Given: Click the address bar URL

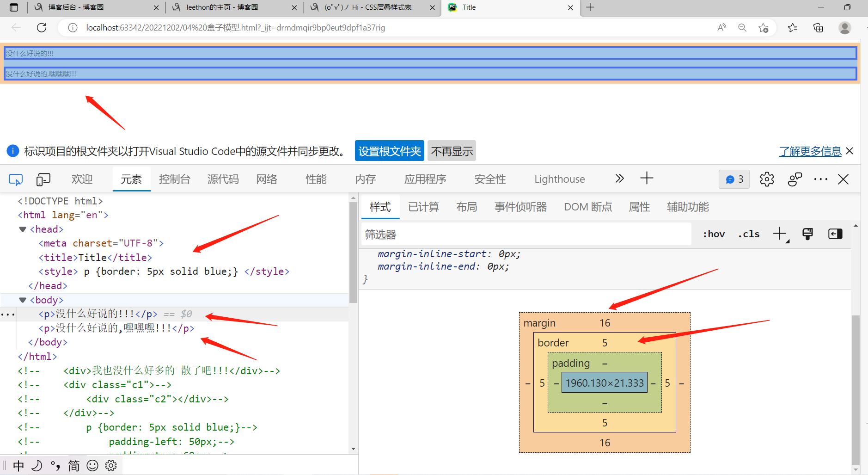Looking at the screenshot, I should pyautogui.click(x=235, y=28).
